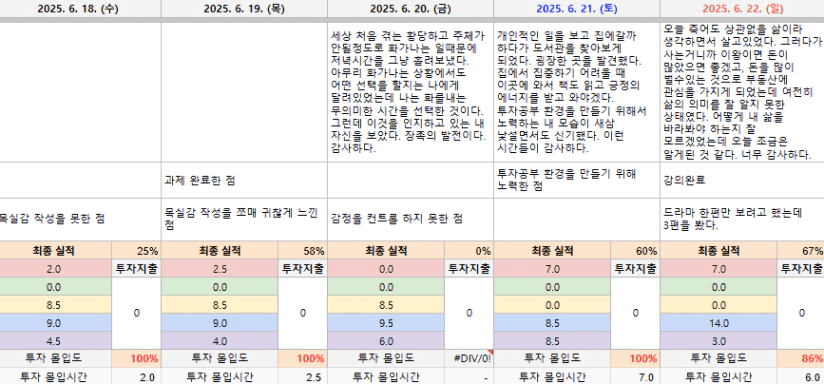Viewport: 824px width, 384px height.
Task: Click the 최종 실적 value "25%"
Action: point(137,251)
